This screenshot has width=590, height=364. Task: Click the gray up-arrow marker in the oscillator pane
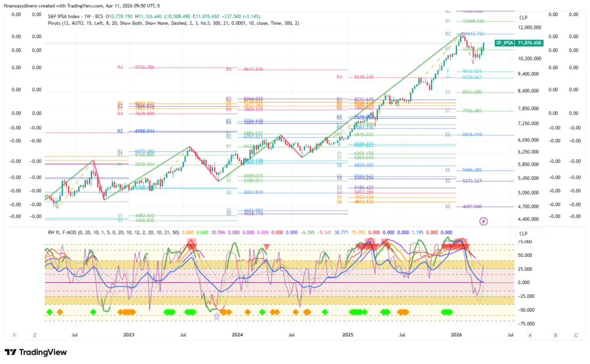point(217,316)
